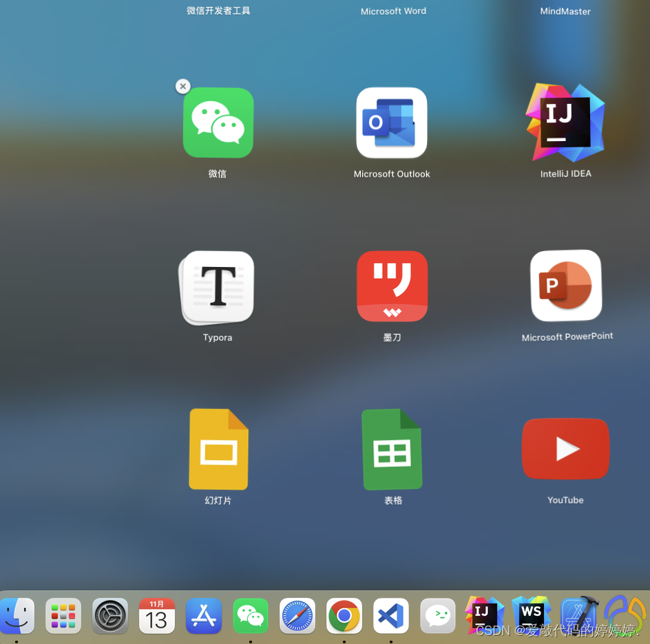Open Calendar showing 13 in the Dock
Viewport: 650px width, 644px height.
pos(157,616)
